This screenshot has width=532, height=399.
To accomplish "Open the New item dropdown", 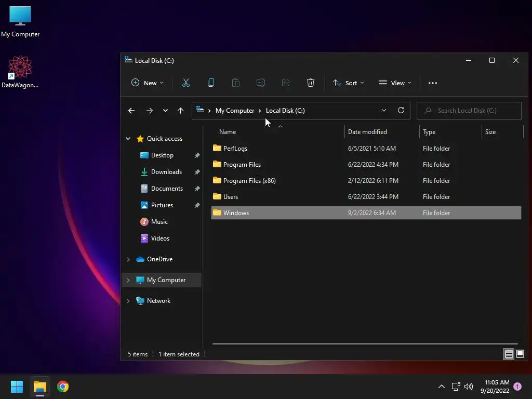I will pyautogui.click(x=147, y=83).
